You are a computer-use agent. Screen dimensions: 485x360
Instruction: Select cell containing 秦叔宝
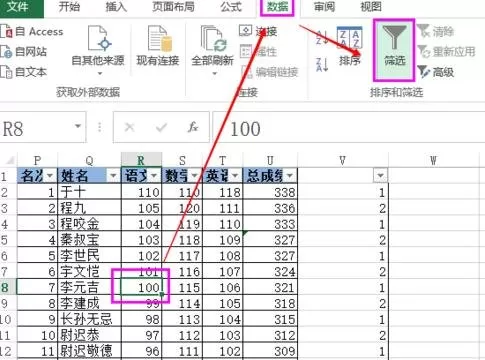click(89, 240)
